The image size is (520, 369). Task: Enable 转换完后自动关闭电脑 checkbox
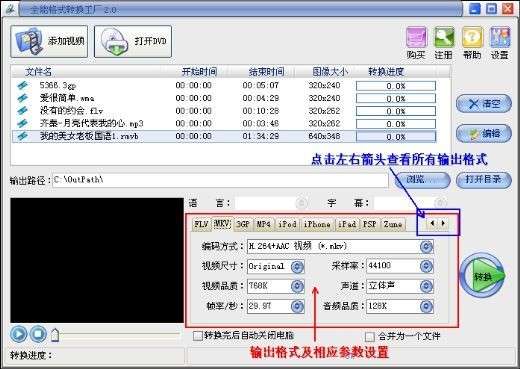click(x=197, y=336)
